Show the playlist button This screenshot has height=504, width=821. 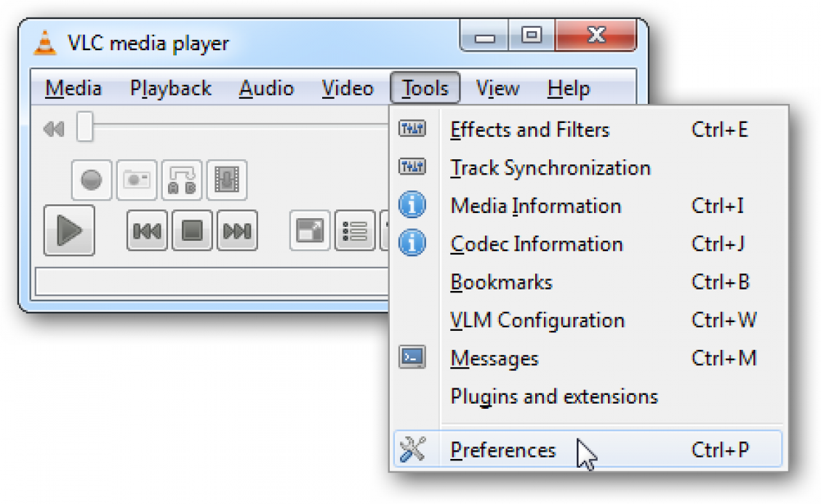(355, 231)
